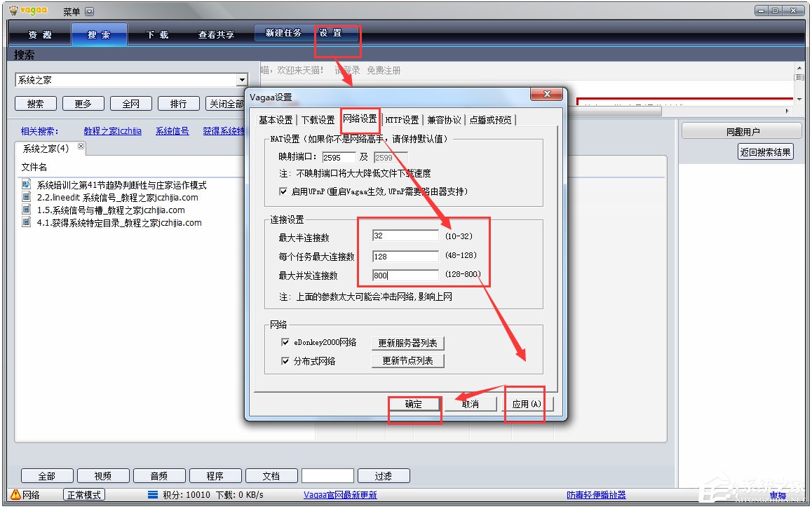The width and height of the screenshot is (812, 509).
Task: Filter results by 文档
Action: click(271, 476)
